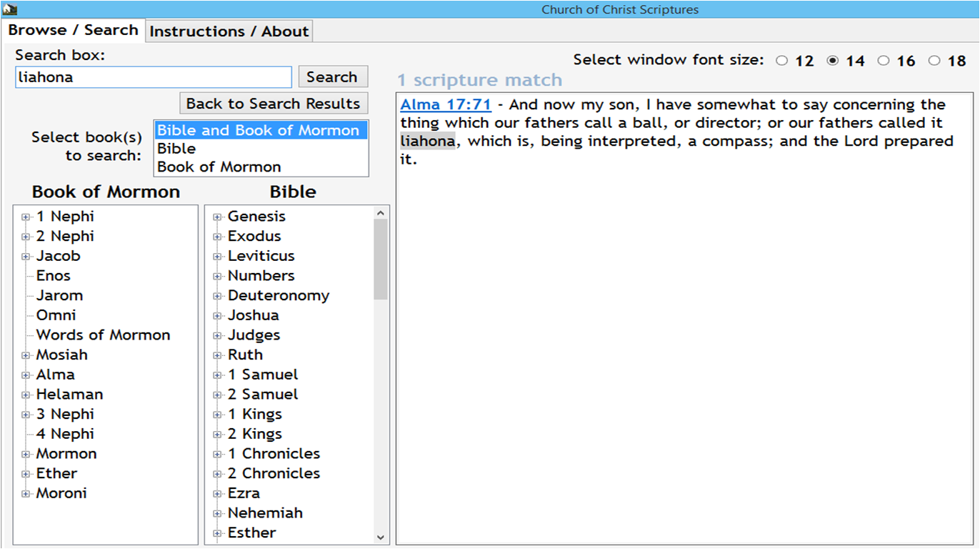Click the highlighted word 'liahona' in results

pyautogui.click(x=427, y=141)
